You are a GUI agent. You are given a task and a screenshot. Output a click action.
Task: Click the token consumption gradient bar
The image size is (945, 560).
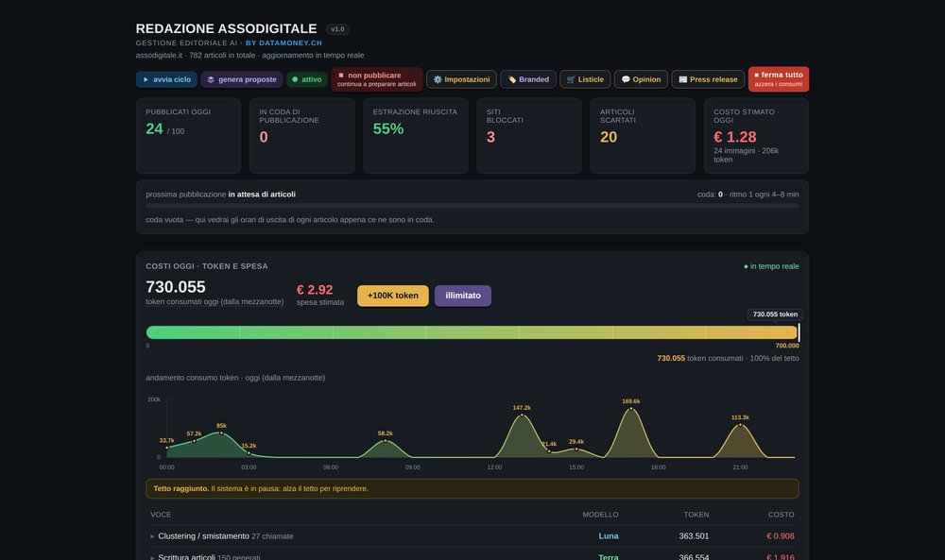[472, 332]
